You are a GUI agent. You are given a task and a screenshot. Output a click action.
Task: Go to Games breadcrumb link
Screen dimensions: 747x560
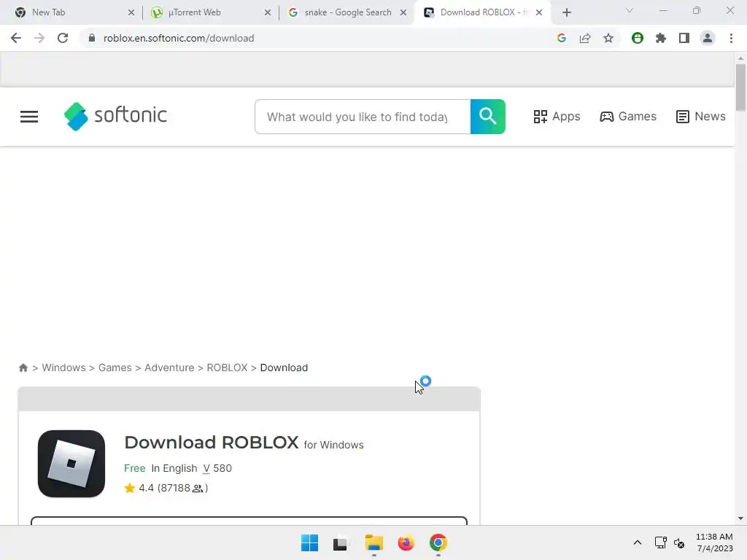point(115,367)
